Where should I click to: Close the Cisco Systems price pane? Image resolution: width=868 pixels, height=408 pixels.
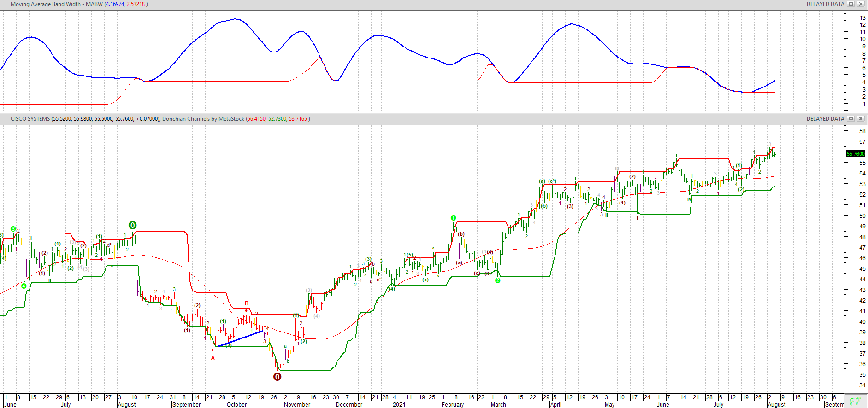point(860,119)
